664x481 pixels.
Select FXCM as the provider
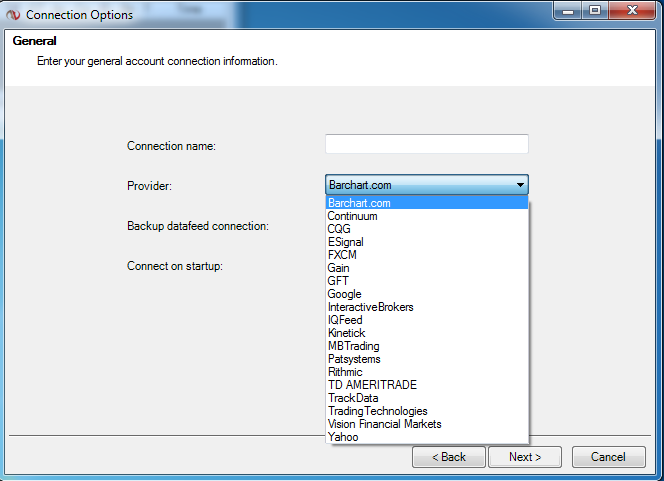click(x=342, y=255)
